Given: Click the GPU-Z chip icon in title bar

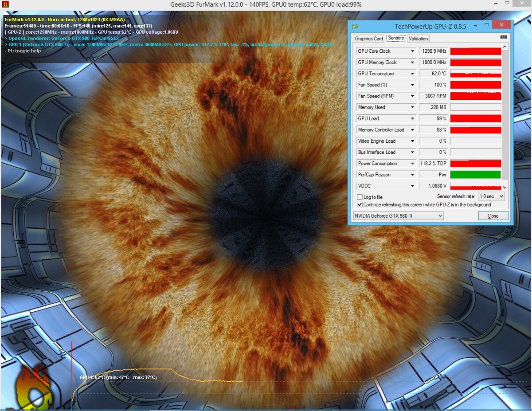Looking at the screenshot, I should [356, 26].
